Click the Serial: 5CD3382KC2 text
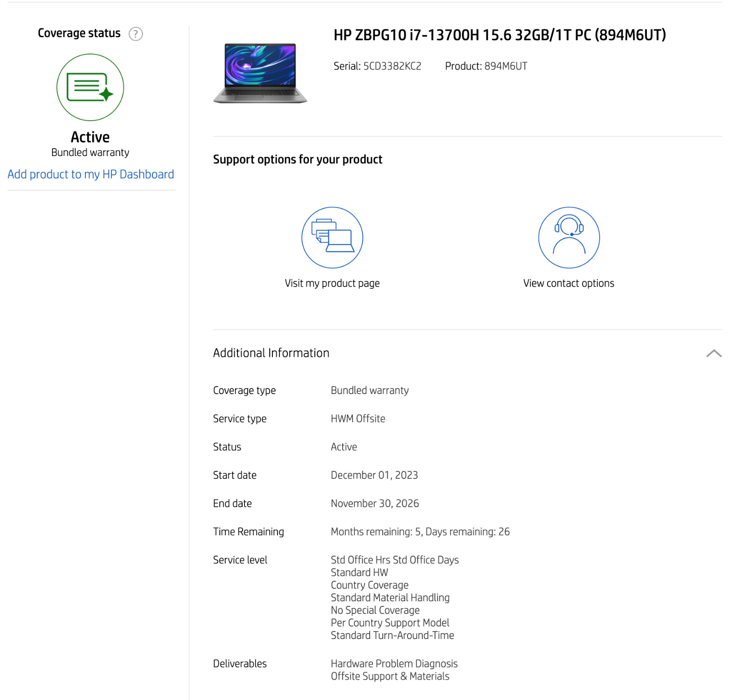The image size is (745, 700). 377,66
